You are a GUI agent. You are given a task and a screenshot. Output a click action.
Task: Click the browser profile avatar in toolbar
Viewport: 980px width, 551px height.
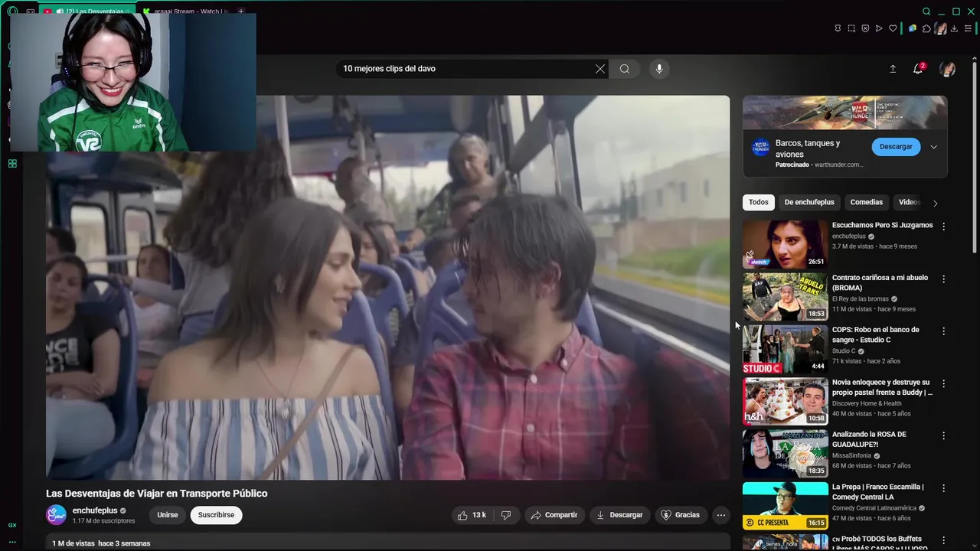coord(941,28)
